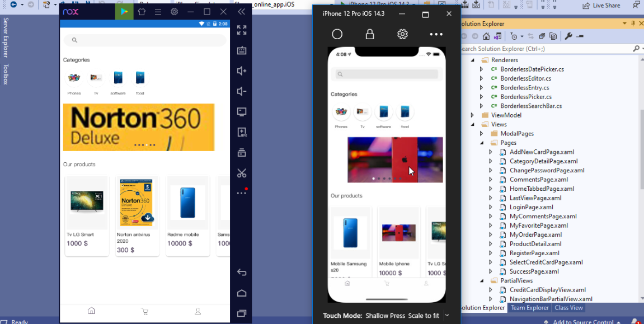Expand the ViewModel folder
This screenshot has height=324, width=644.
tap(472, 115)
